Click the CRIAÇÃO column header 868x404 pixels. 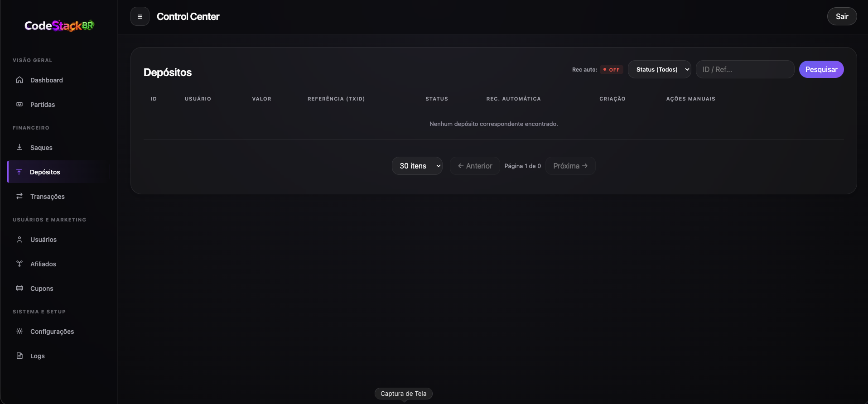coord(612,99)
